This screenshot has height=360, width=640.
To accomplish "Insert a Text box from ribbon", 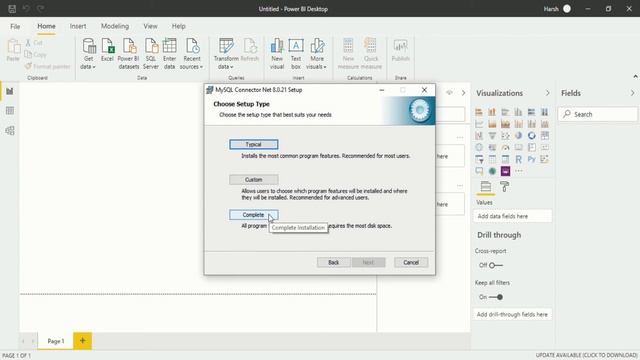I will click(296, 53).
